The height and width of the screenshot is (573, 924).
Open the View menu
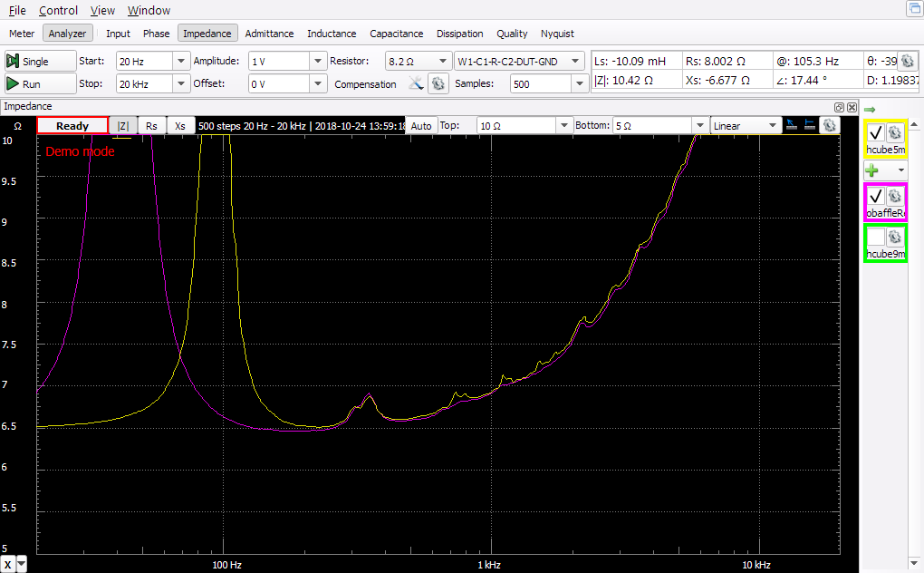[102, 10]
